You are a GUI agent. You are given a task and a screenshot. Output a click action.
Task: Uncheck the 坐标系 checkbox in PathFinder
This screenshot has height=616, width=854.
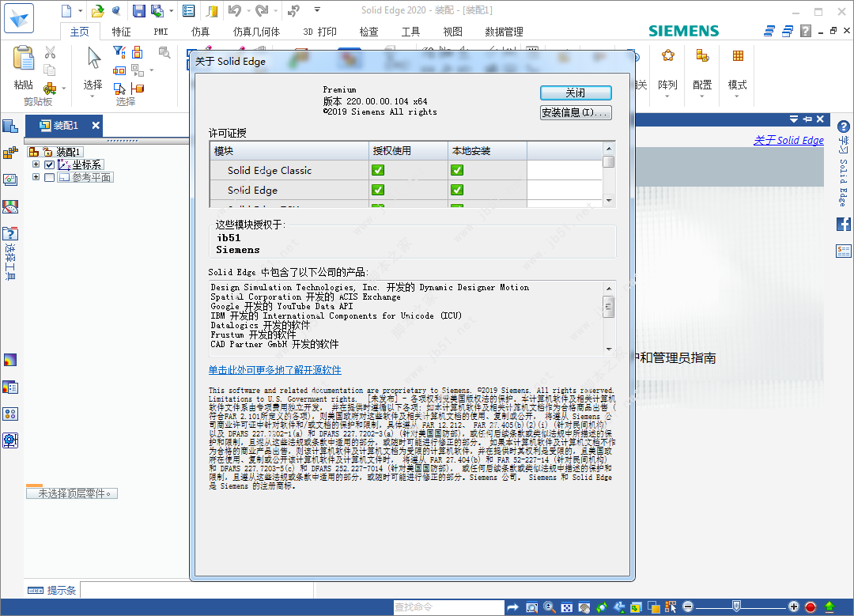coord(50,164)
